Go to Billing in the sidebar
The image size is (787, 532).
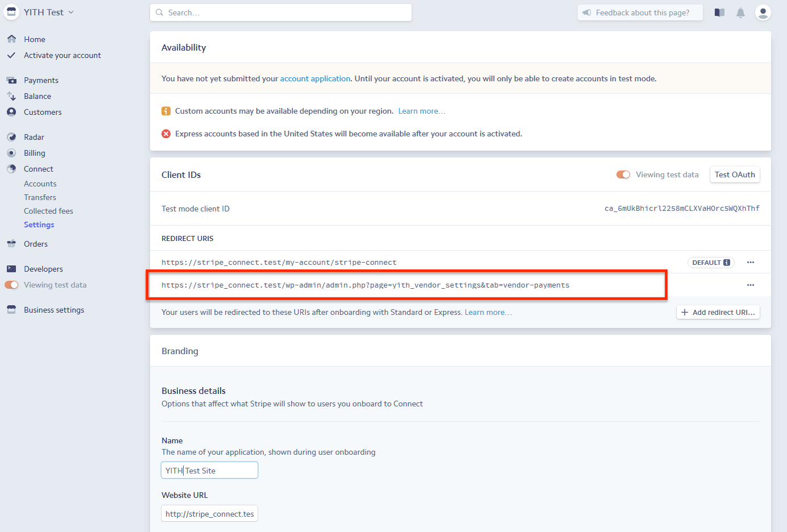[x=35, y=153]
